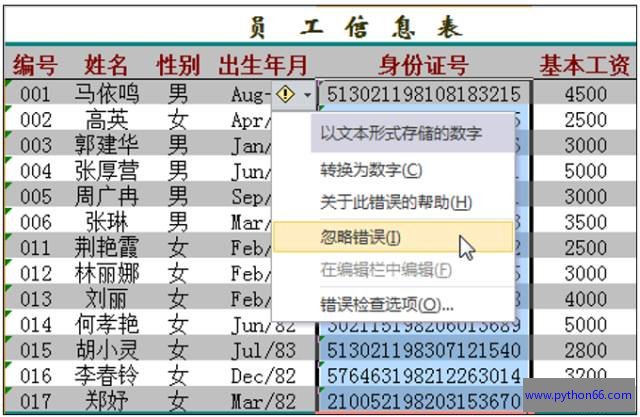The image size is (640, 417).
Task: Click the yellow error warning icon
Action: tap(285, 95)
